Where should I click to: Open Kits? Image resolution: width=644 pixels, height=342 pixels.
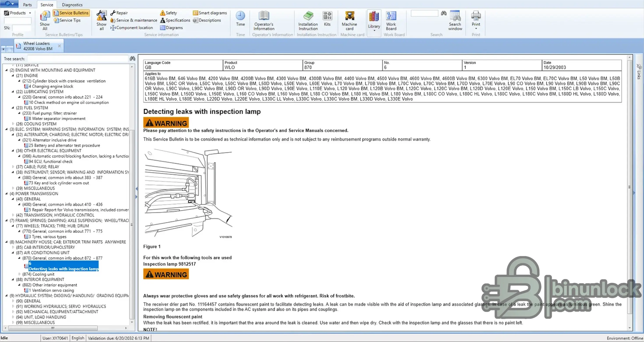pos(327,19)
